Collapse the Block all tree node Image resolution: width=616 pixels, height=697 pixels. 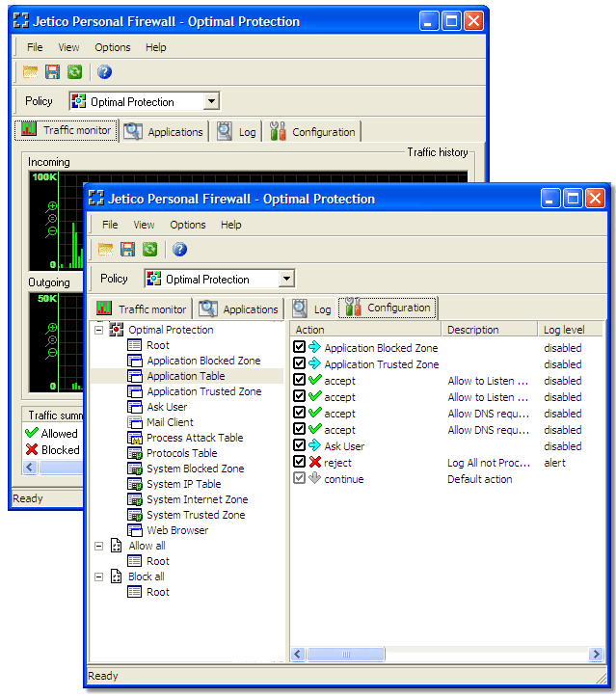click(x=99, y=577)
